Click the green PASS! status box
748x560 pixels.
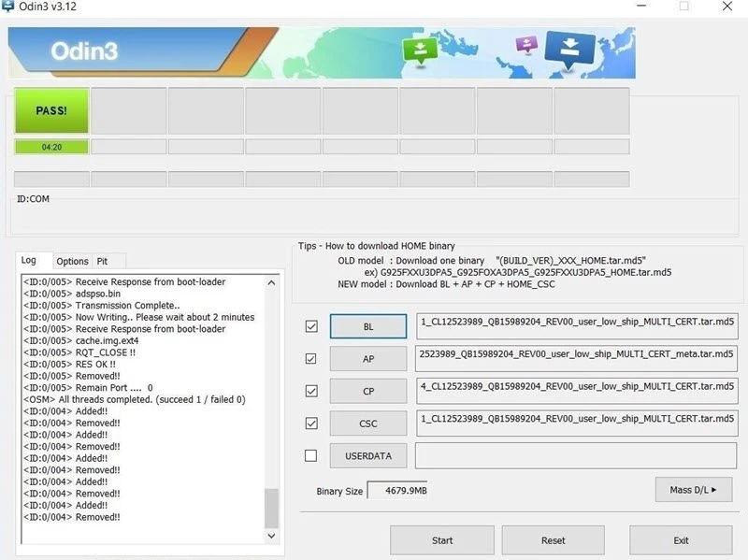(x=51, y=111)
